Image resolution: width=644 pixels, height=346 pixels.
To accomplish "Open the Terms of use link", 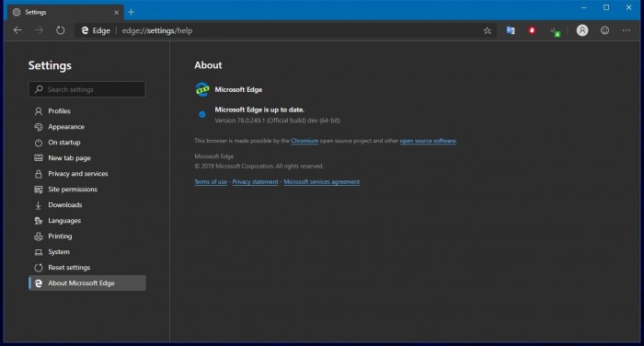I will [x=211, y=181].
